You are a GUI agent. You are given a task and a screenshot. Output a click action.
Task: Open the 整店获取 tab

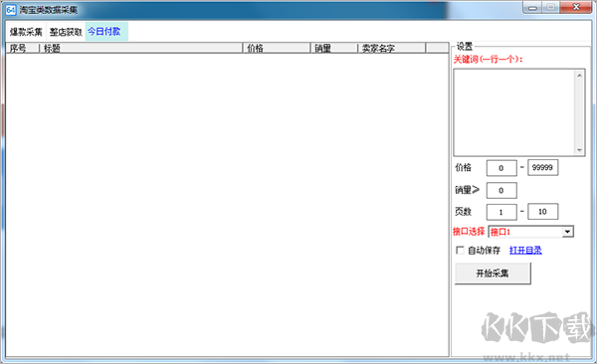[x=66, y=32]
